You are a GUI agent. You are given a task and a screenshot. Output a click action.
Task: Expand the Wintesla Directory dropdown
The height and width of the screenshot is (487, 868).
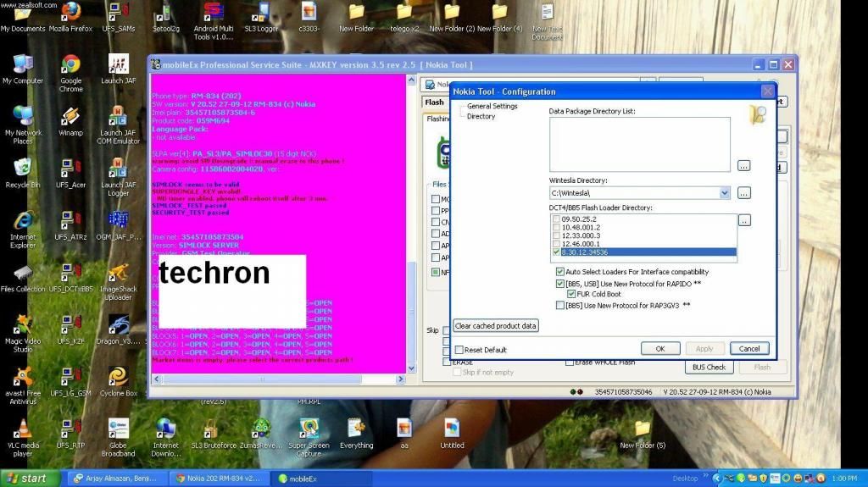click(724, 193)
